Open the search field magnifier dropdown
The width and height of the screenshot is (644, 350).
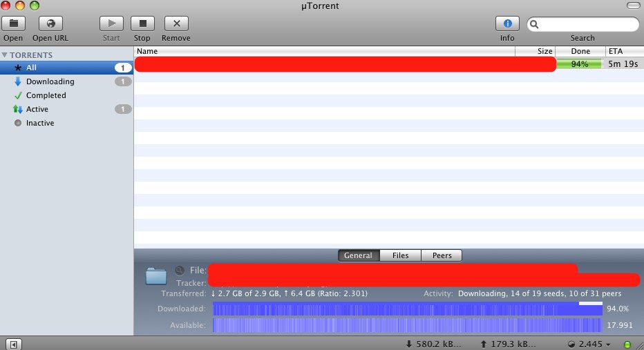(x=536, y=24)
